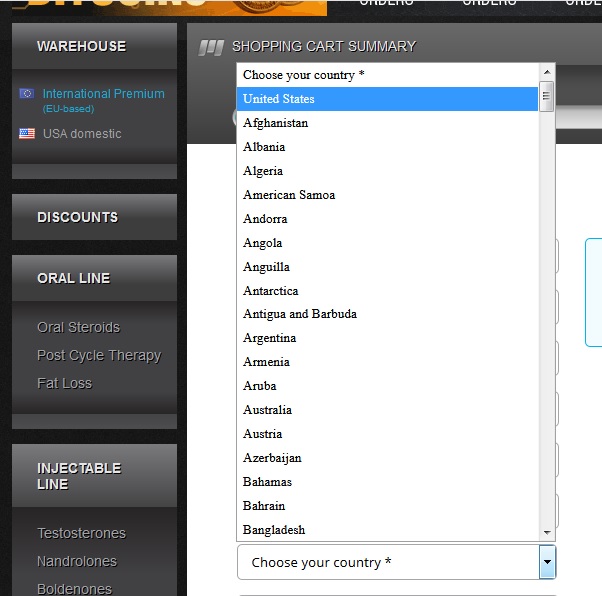This screenshot has width=602, height=596.
Task: Open the Oral Steroids category
Action: [78, 327]
